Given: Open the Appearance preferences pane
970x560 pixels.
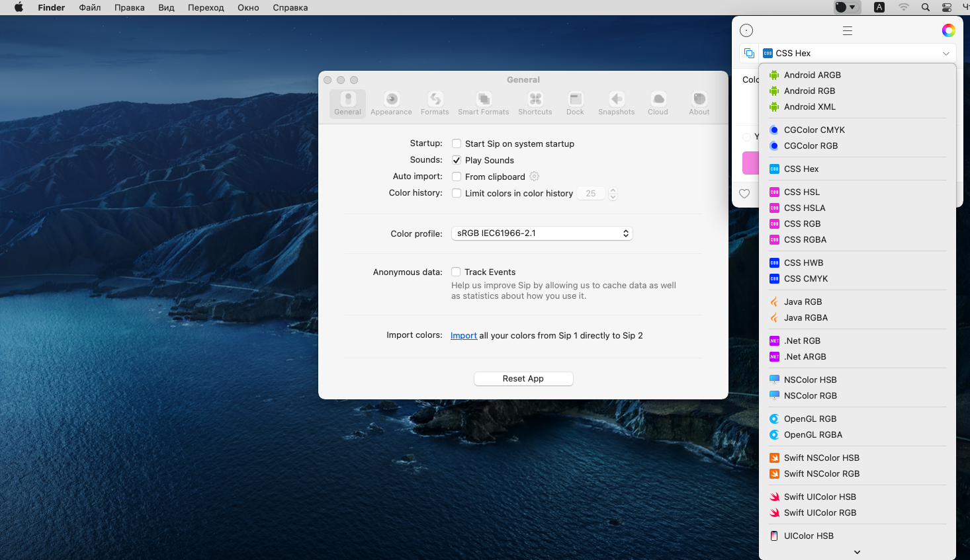Looking at the screenshot, I should tap(391, 104).
